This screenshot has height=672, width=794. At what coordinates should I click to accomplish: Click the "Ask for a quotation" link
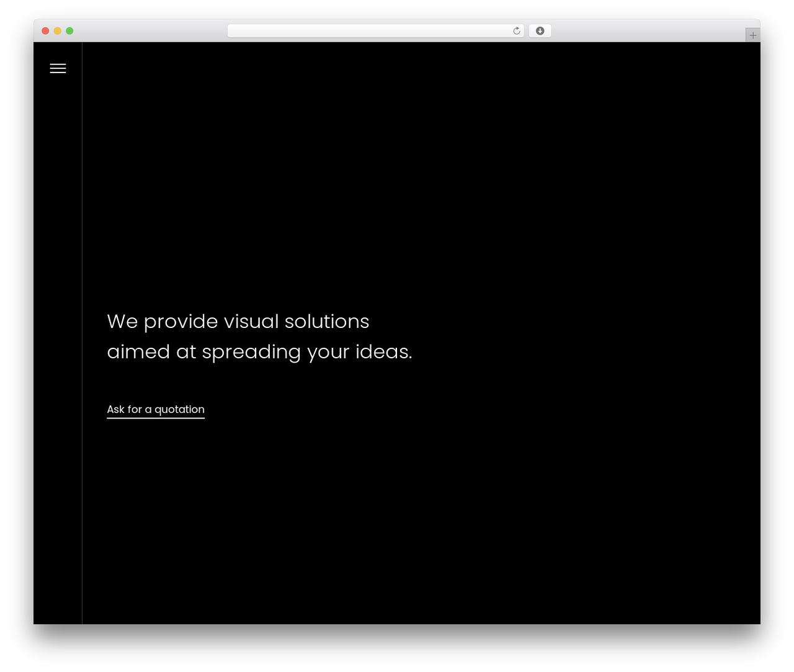click(156, 410)
